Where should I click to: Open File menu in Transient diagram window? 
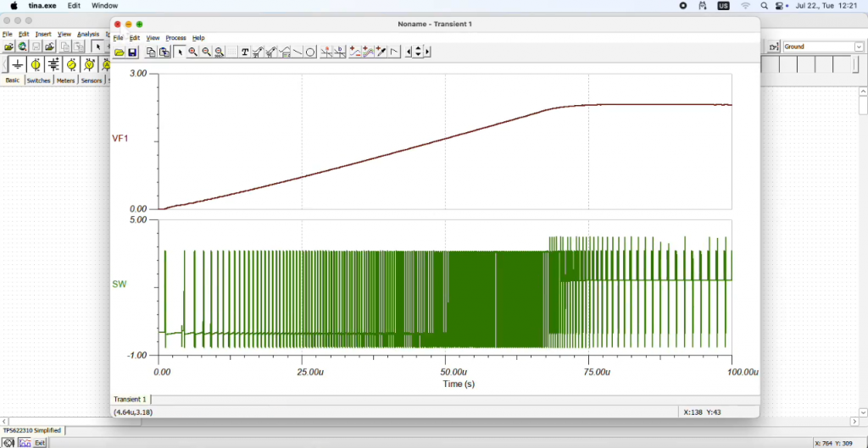tap(118, 37)
